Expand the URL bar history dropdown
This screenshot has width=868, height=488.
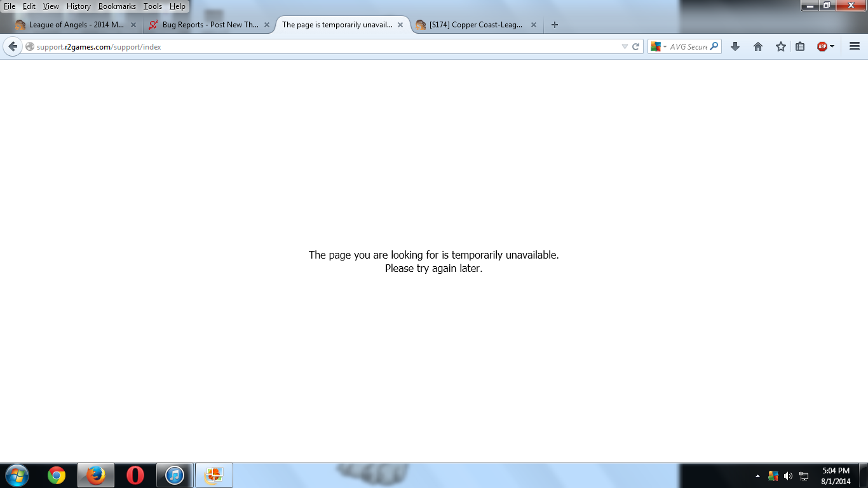(625, 46)
